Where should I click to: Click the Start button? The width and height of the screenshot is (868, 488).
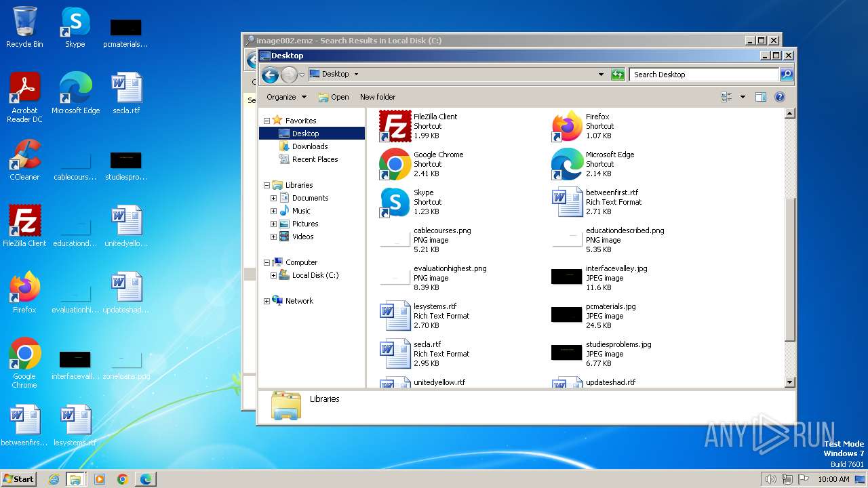19,479
